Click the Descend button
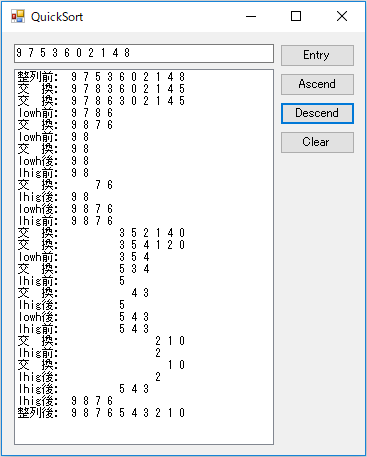 pyautogui.click(x=317, y=113)
